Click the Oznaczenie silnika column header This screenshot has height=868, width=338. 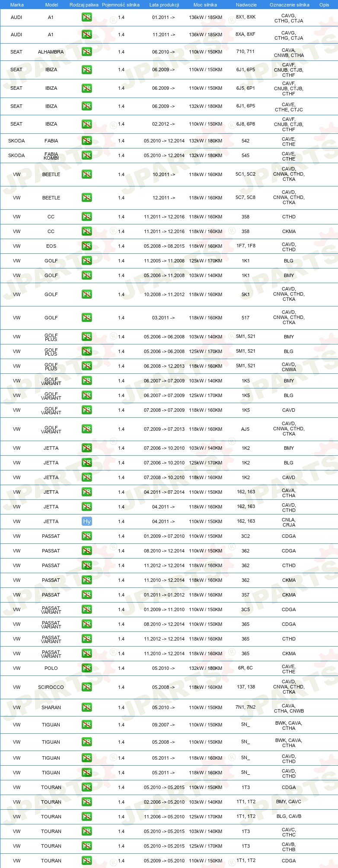click(x=290, y=5)
